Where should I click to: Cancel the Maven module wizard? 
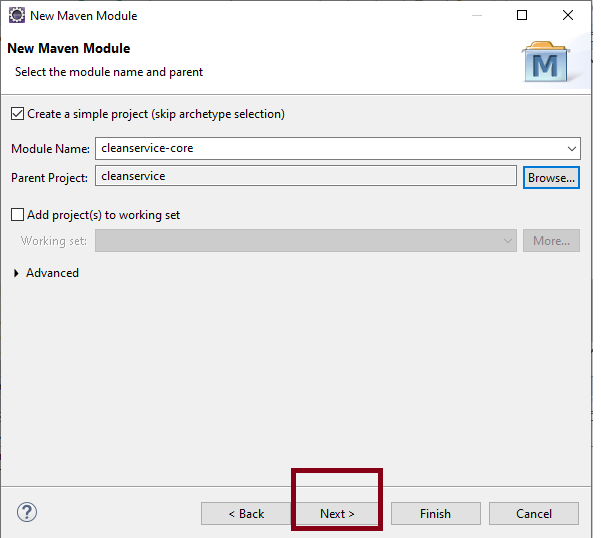click(534, 513)
